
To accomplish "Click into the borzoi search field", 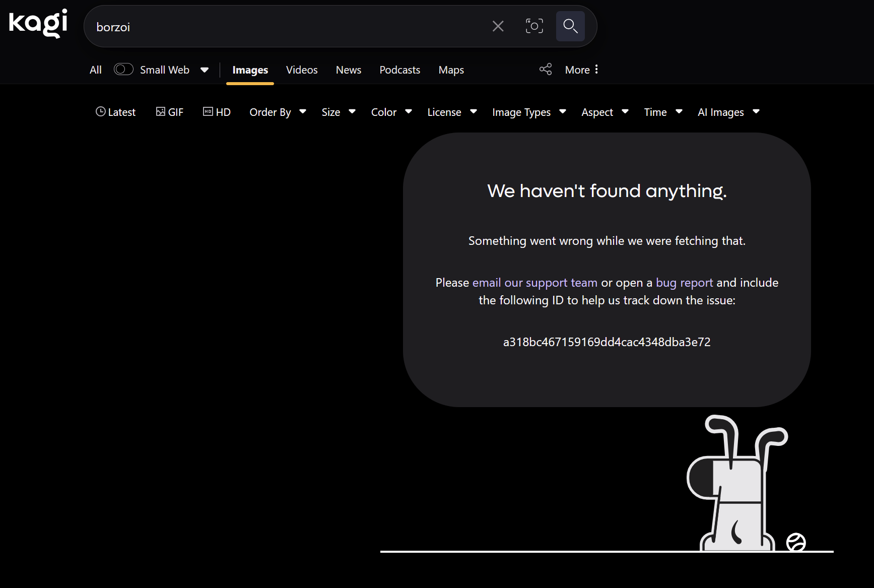I will pos(287,27).
